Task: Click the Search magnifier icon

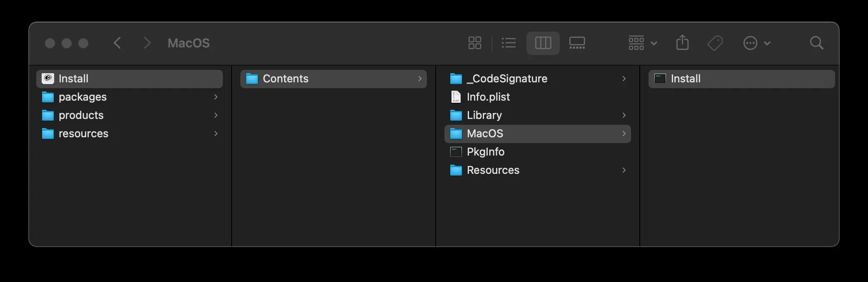Action: tap(816, 43)
